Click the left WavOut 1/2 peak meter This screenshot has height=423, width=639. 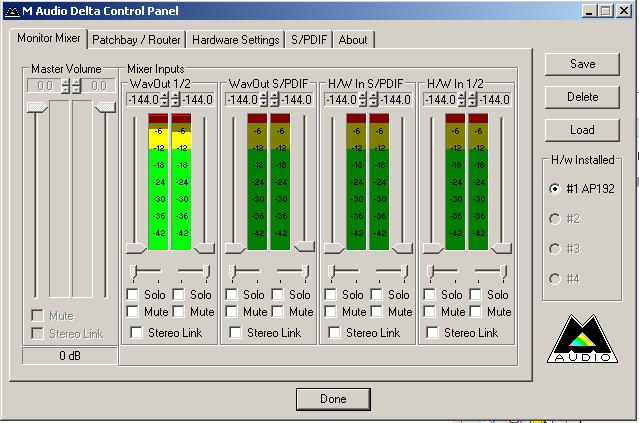click(158, 182)
